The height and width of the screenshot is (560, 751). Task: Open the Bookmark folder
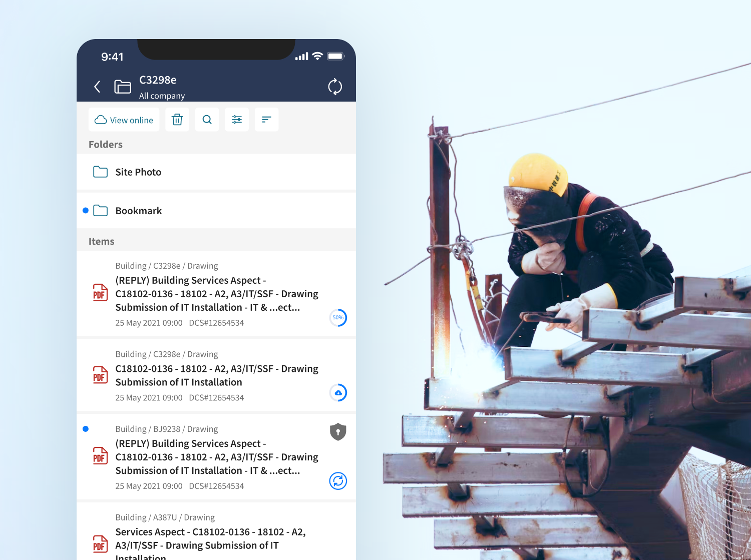tap(216, 211)
